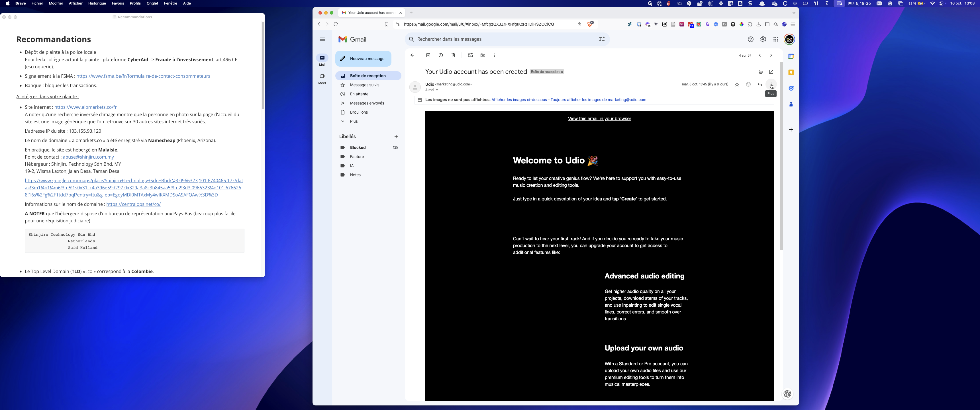Create a new label with the Libellés plus
The height and width of the screenshot is (410, 980).
[396, 137]
